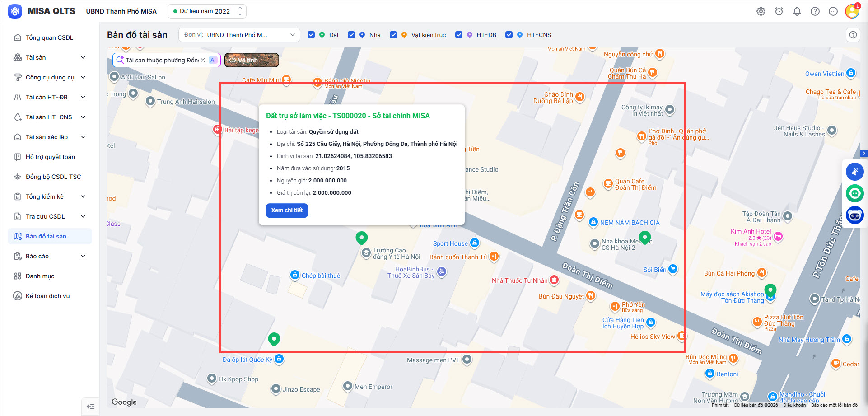Open the notifications bell
The height and width of the screenshot is (416, 868).
tap(797, 11)
